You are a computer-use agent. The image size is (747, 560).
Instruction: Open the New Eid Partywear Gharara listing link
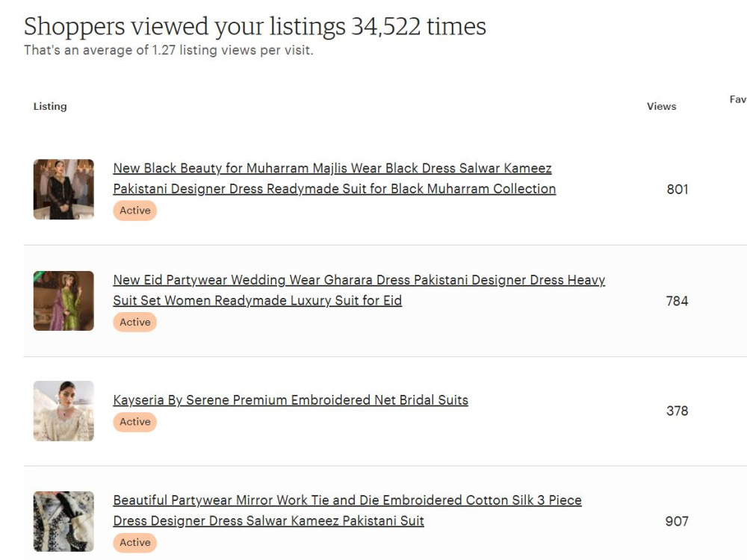[x=359, y=290]
